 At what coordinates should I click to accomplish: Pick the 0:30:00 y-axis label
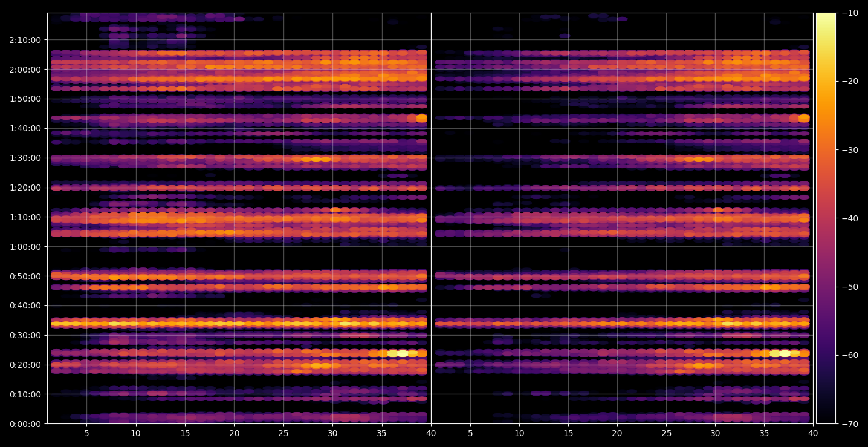click(26, 334)
